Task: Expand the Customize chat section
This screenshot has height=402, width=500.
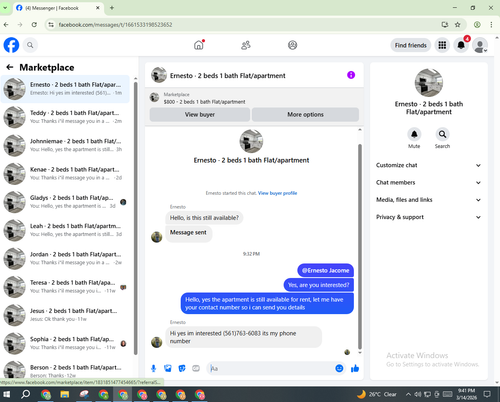Action: point(428,165)
